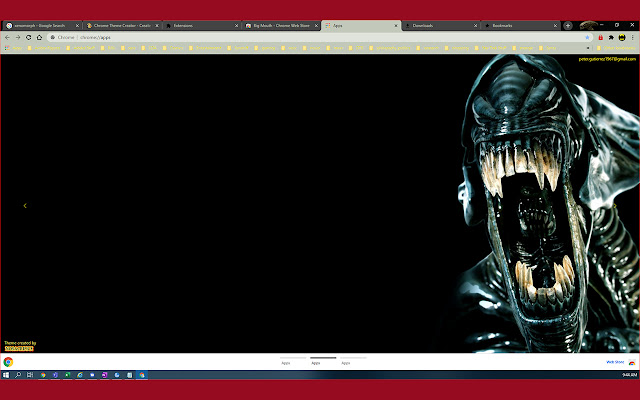
Task: Click the Gmail account email text
Action: [x=607, y=59]
